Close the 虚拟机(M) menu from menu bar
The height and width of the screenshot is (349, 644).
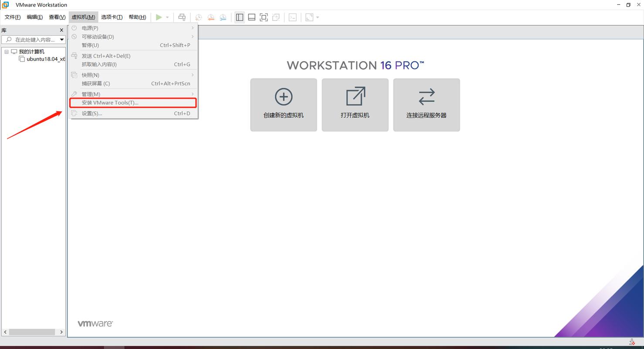pyautogui.click(x=83, y=17)
